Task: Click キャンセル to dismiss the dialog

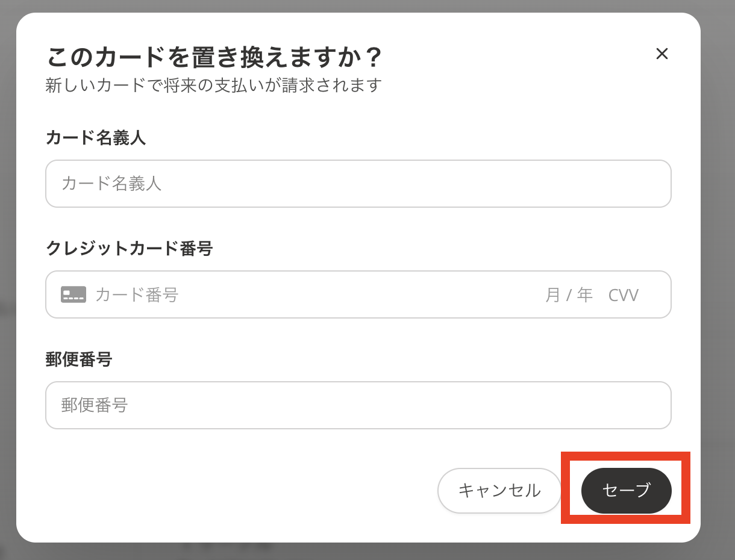Action: 499,490
